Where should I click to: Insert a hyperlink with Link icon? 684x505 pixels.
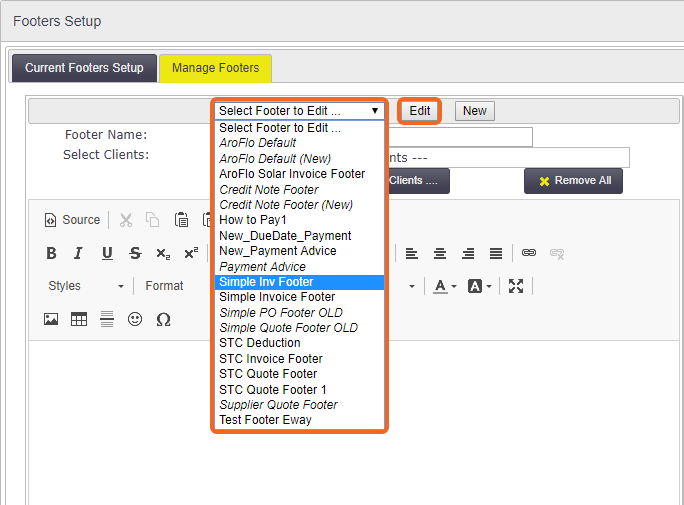click(x=529, y=253)
